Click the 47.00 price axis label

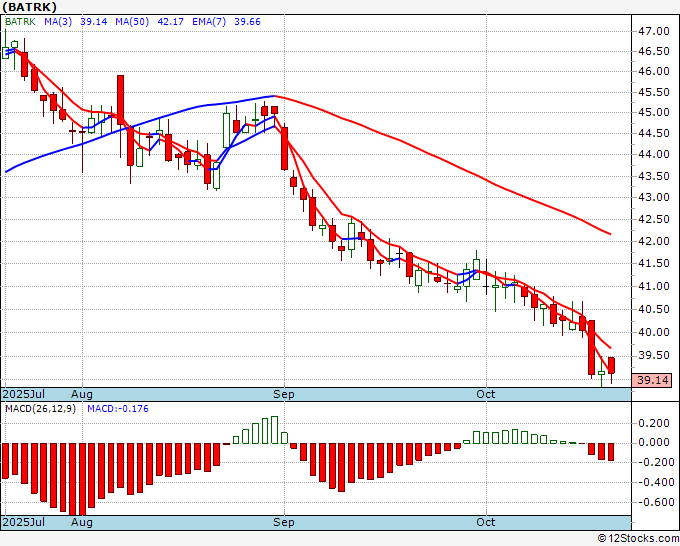pos(653,33)
